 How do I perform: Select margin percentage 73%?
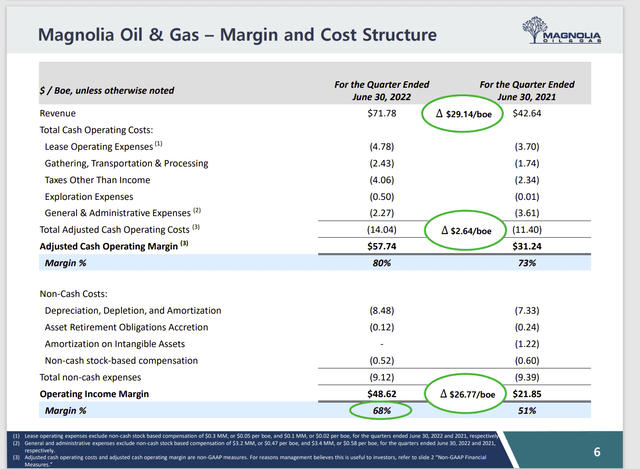[x=527, y=263]
